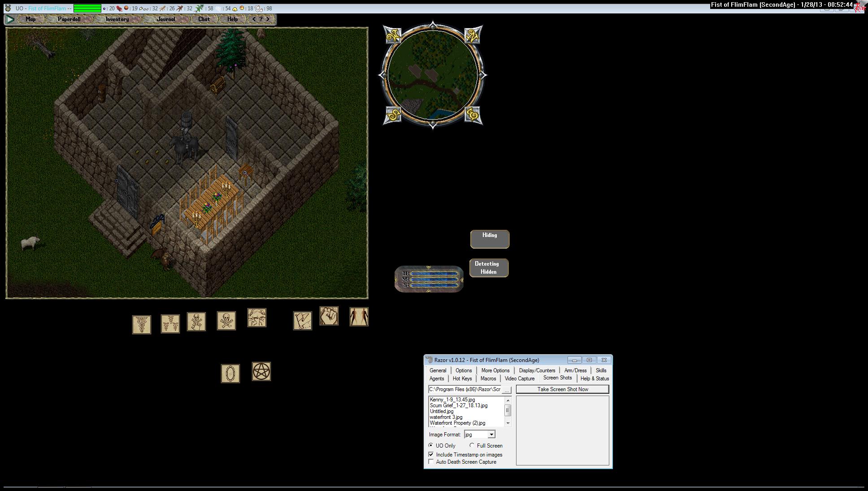Click the single caduceus heal icon
This screenshot has height=491, width=868.
(x=141, y=324)
